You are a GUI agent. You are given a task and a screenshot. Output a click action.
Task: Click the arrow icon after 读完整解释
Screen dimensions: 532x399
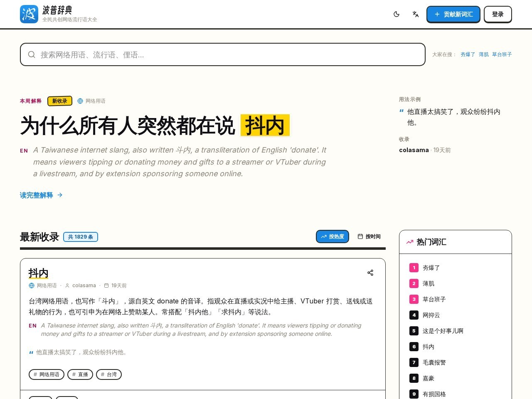(x=60, y=195)
